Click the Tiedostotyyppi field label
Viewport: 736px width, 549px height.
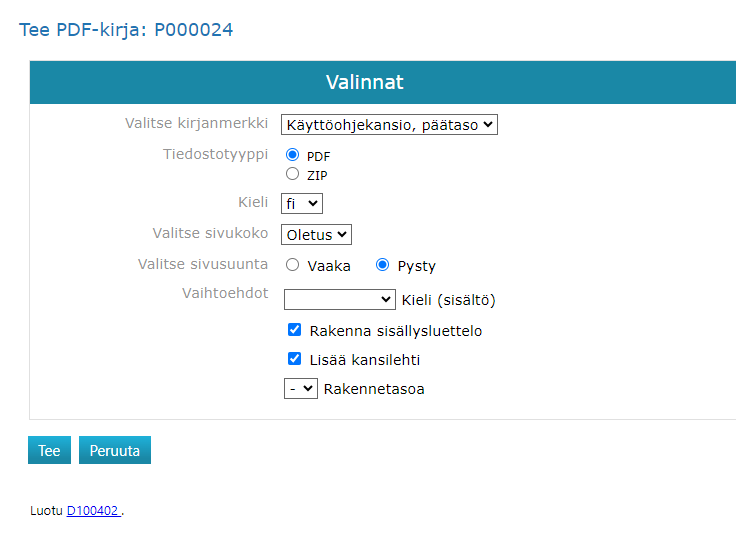215,154
